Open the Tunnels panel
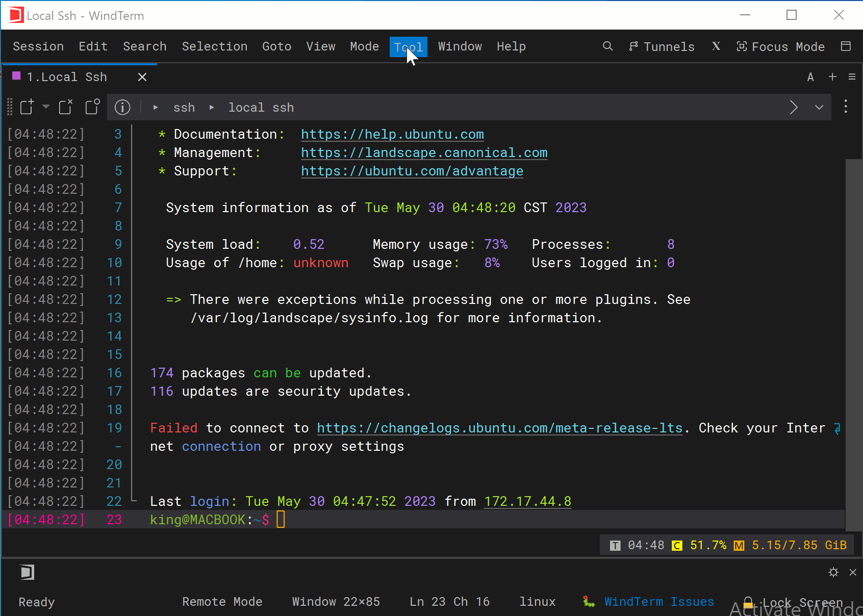The image size is (863, 616). (x=662, y=46)
